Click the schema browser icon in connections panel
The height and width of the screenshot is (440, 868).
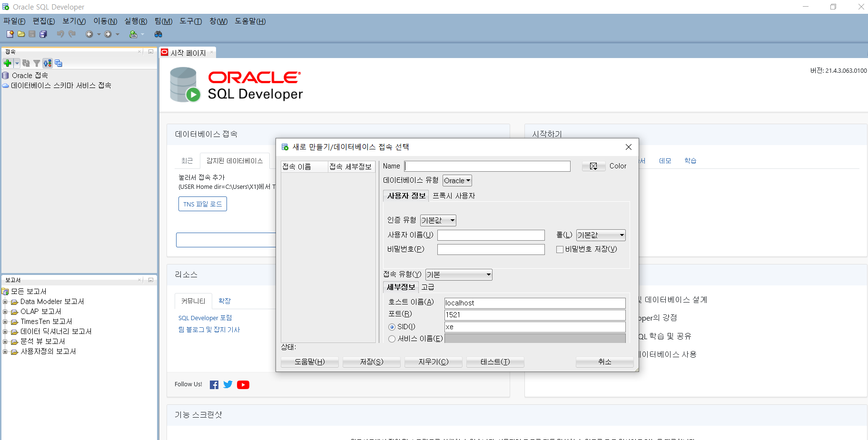[48, 63]
